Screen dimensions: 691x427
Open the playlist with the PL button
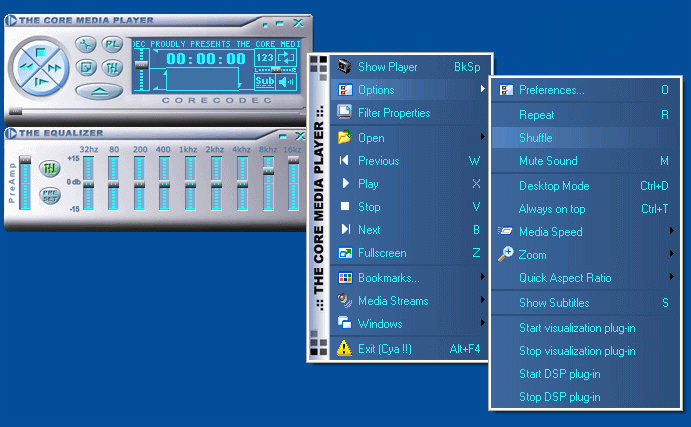point(112,45)
